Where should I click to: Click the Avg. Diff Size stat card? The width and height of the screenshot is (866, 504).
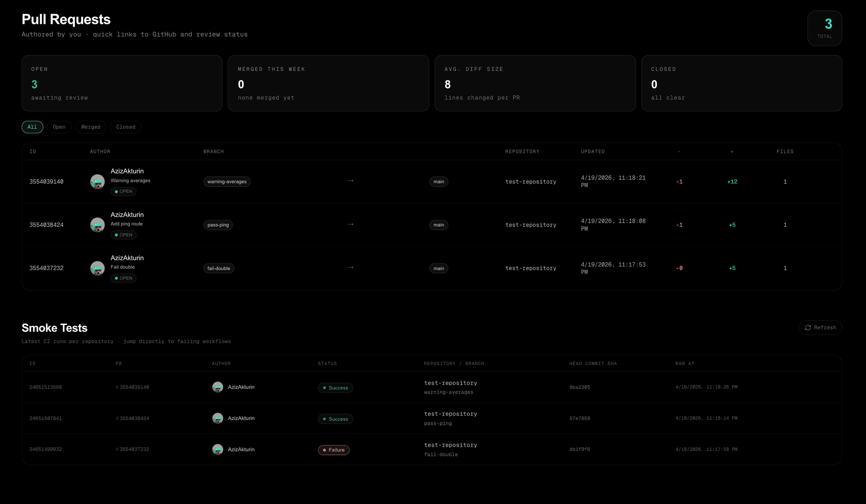point(535,83)
